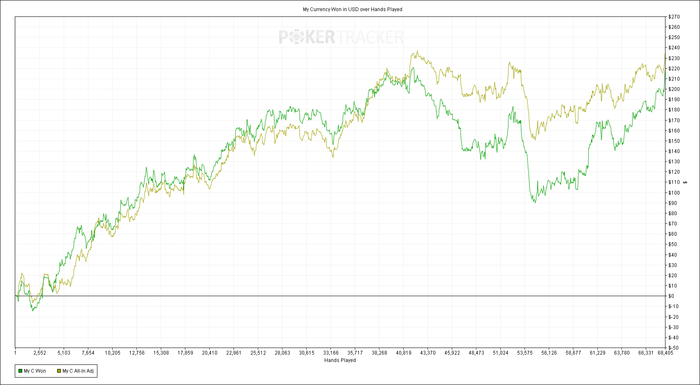
Task: Click the x-axis tick label 45,922
Action: point(452,353)
